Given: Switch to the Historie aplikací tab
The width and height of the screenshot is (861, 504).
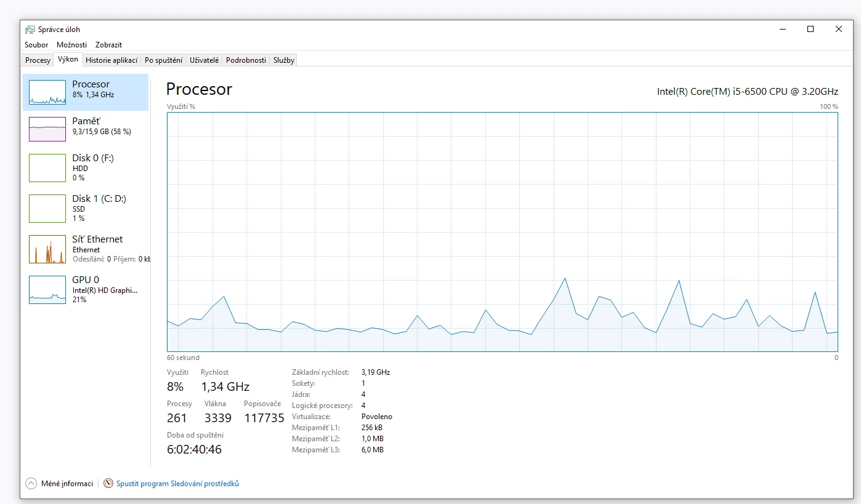Looking at the screenshot, I should (111, 60).
